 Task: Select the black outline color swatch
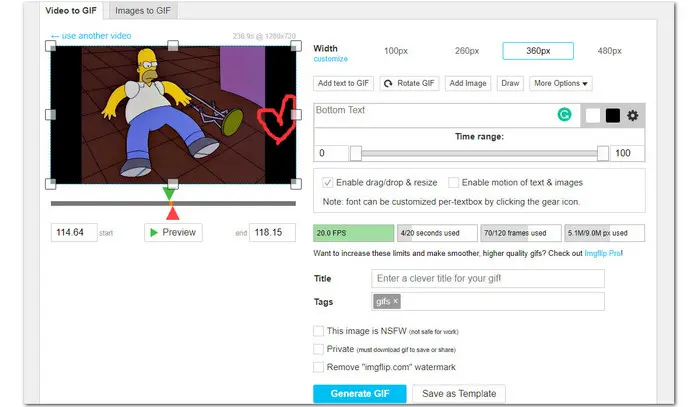612,116
